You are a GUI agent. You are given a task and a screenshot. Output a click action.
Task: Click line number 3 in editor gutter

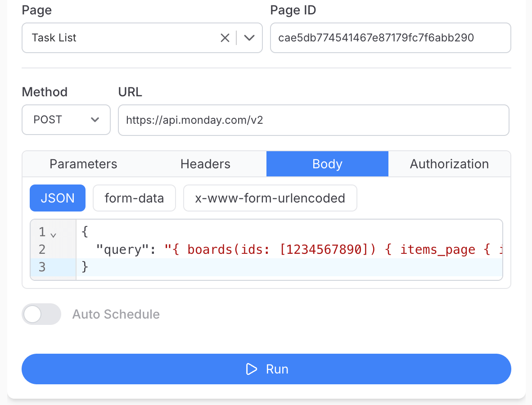pyautogui.click(x=42, y=267)
